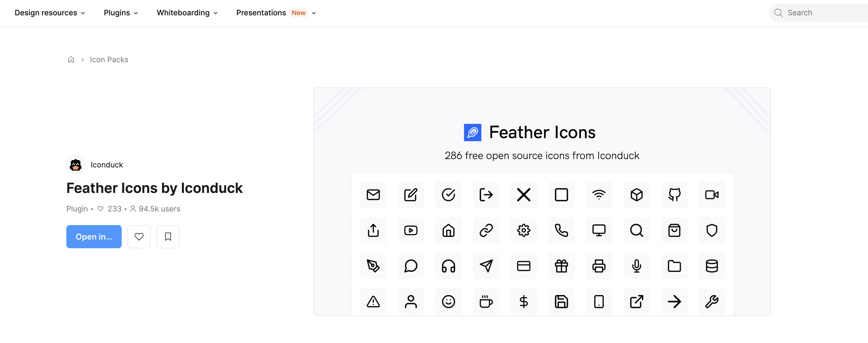The image size is (868, 343).
Task: Select the headphones icon
Action: 448,266
